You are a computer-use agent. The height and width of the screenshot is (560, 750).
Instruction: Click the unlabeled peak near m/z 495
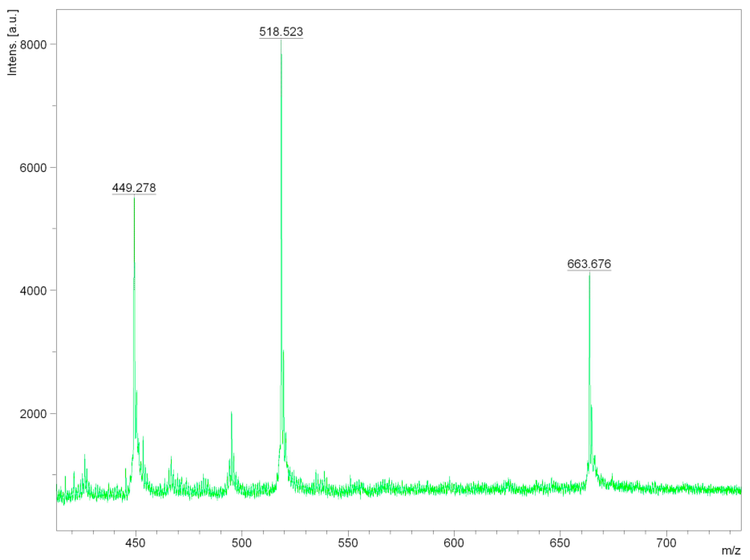click(231, 414)
